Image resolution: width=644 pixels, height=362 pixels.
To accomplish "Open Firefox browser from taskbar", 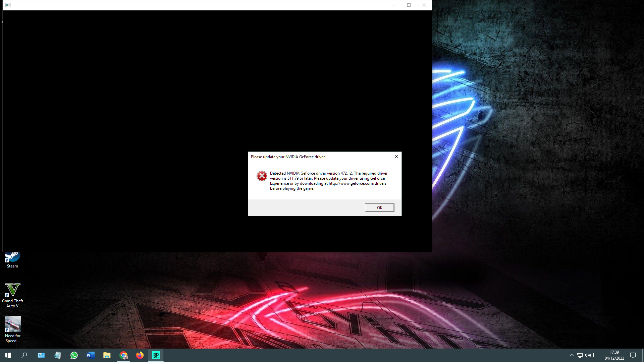I will tap(140, 355).
